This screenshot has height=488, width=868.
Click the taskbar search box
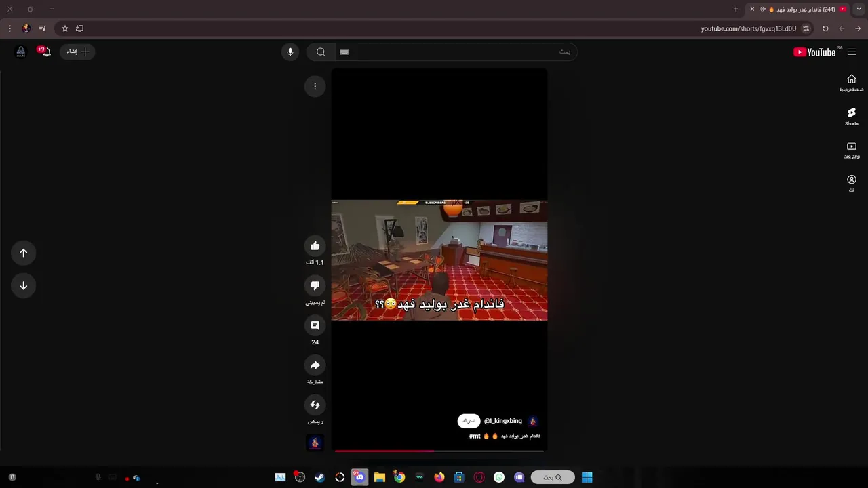553,477
